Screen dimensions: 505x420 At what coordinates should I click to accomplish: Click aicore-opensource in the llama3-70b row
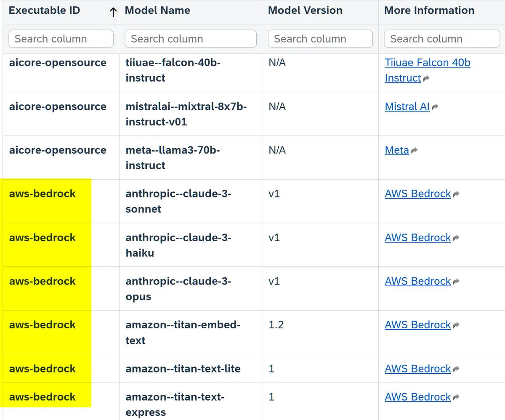[x=58, y=150]
